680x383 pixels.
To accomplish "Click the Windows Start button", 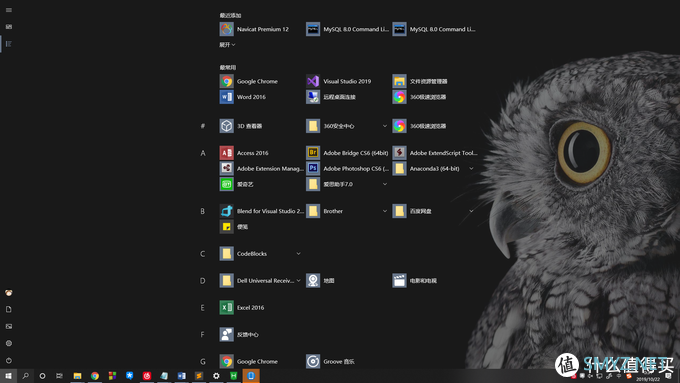I will 8,376.
